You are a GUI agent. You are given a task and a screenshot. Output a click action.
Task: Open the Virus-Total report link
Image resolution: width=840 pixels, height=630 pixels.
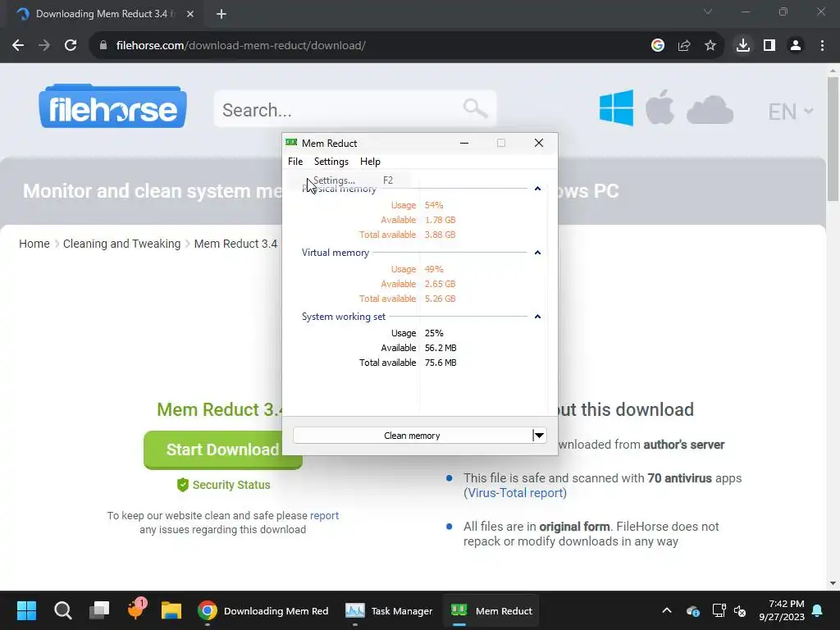pos(515,493)
